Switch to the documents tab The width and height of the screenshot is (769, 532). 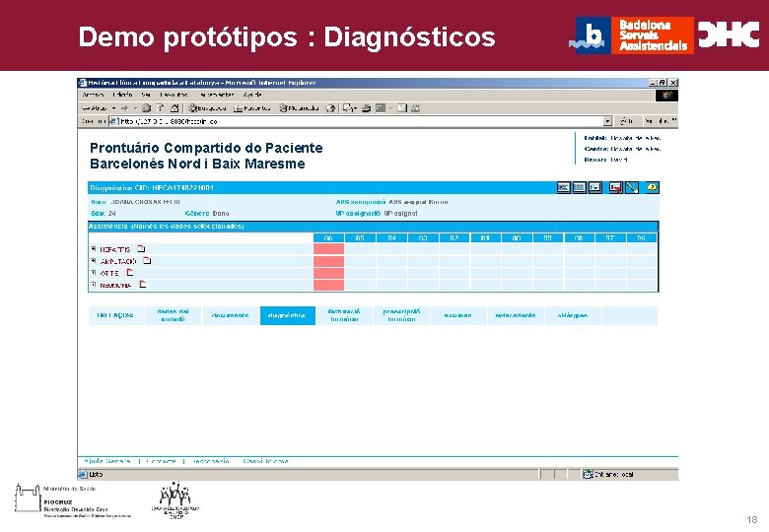(x=230, y=315)
